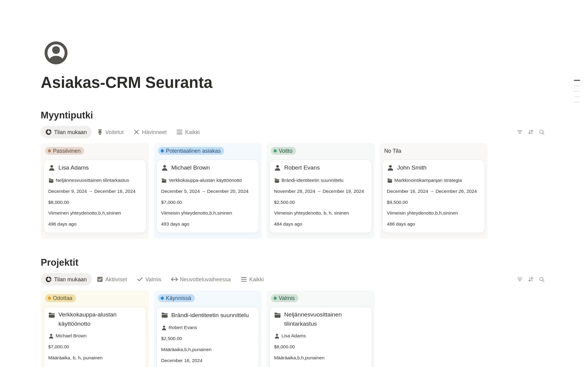This screenshot has width=588, height=367.
Task: Open Robert Evans link in Käynnissä card
Action: coord(183,328)
